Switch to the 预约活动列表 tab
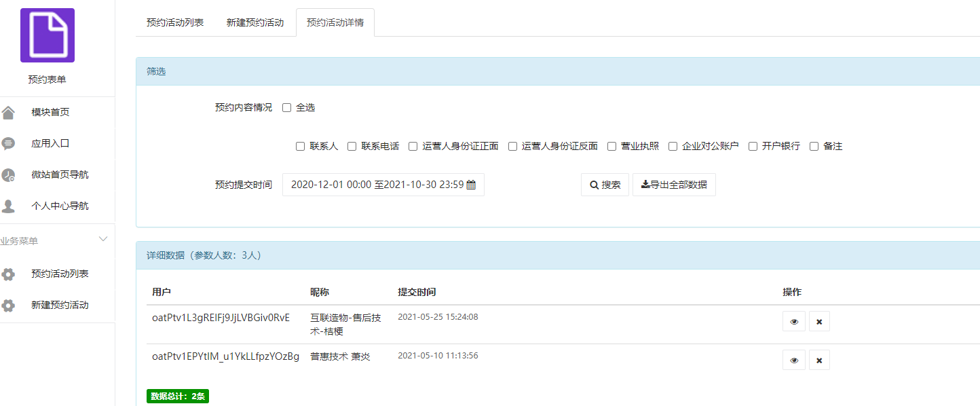This screenshot has width=980, height=406. click(175, 22)
